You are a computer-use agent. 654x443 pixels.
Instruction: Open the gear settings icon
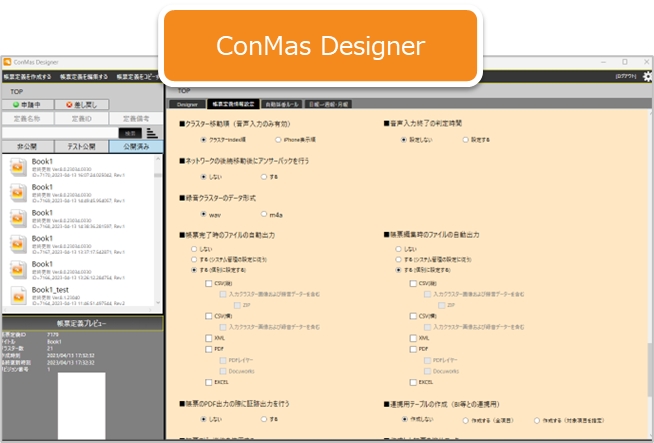point(647,76)
